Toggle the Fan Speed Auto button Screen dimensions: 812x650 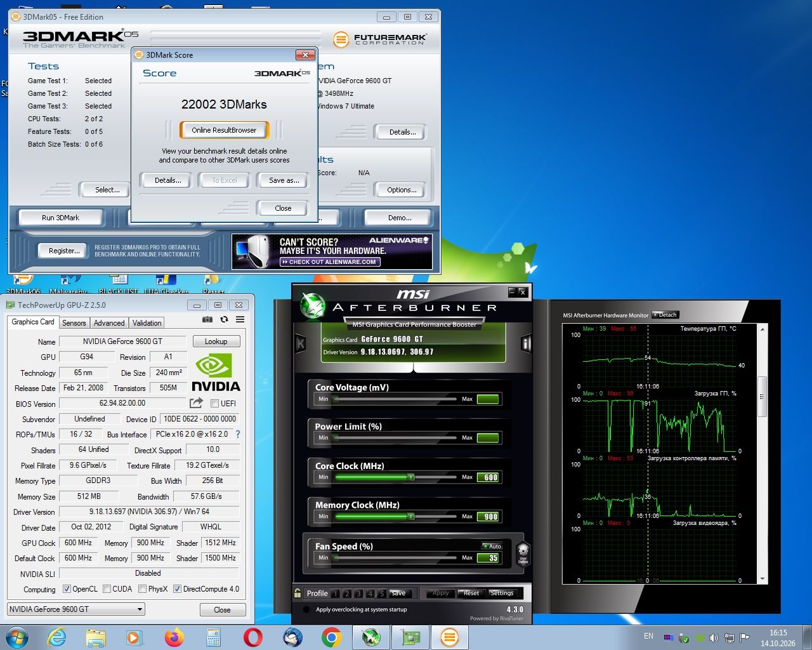click(492, 546)
